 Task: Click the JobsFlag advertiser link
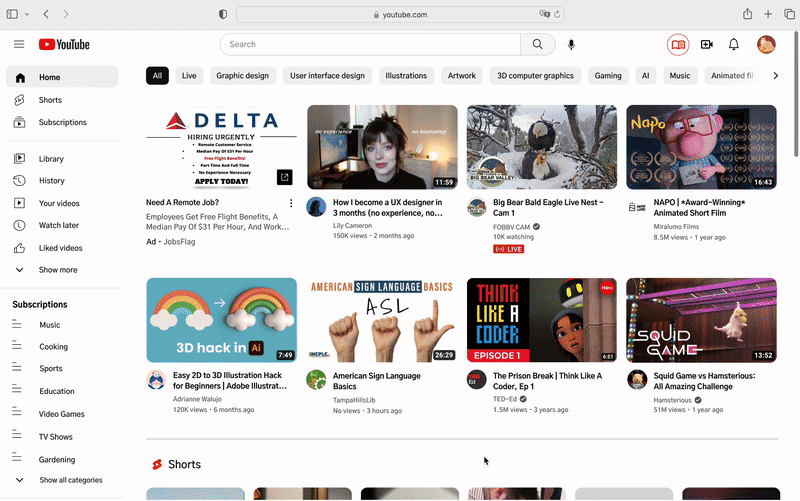pos(179,242)
